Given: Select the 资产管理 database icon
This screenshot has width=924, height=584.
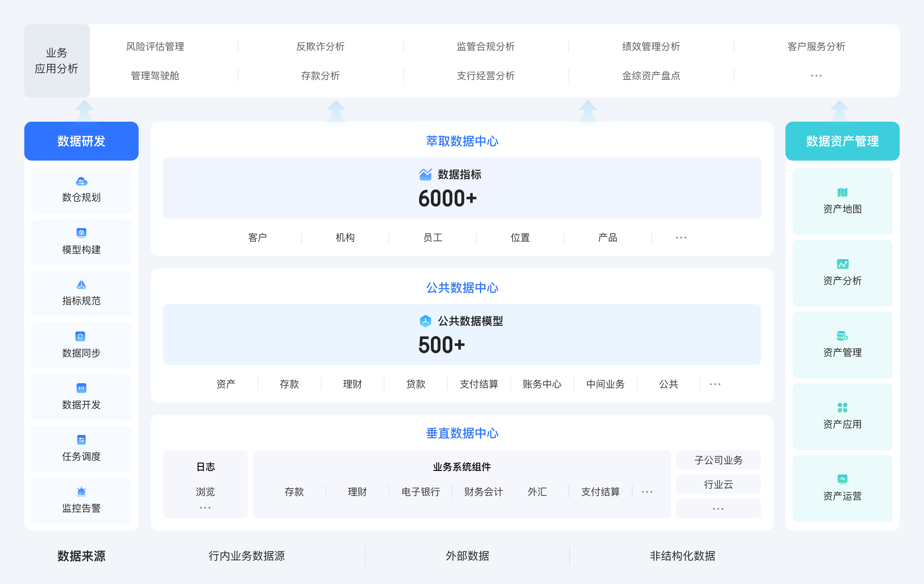Looking at the screenshot, I should coord(842,335).
